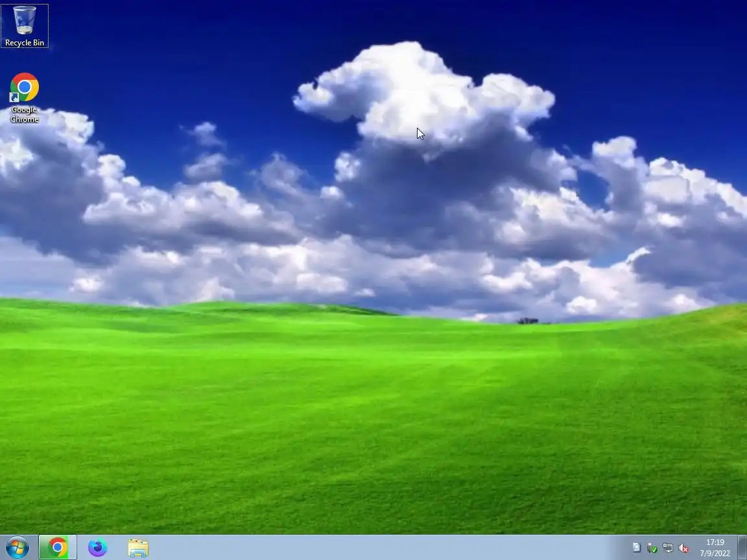Select the Google Chrome desktop shortcut
This screenshot has width=747, height=560.
tap(24, 98)
